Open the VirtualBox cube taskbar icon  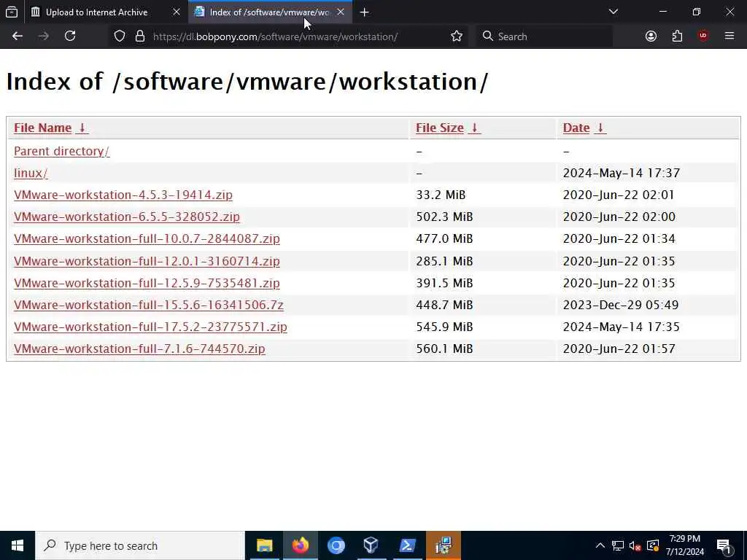pyautogui.click(x=371, y=545)
